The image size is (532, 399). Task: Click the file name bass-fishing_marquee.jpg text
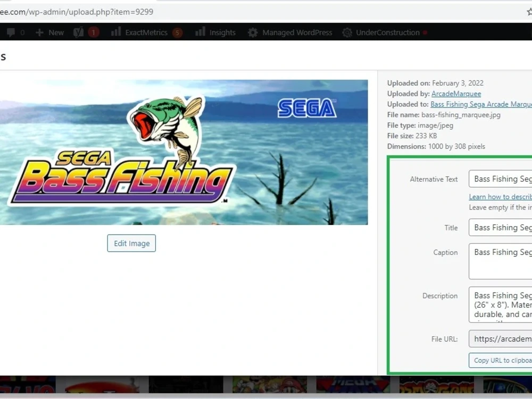point(461,115)
